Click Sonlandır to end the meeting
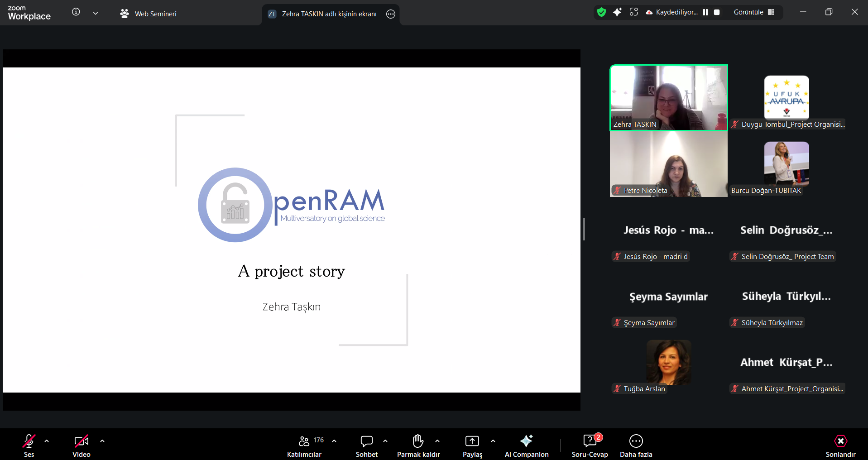Viewport: 868px width, 460px height. pos(840,446)
